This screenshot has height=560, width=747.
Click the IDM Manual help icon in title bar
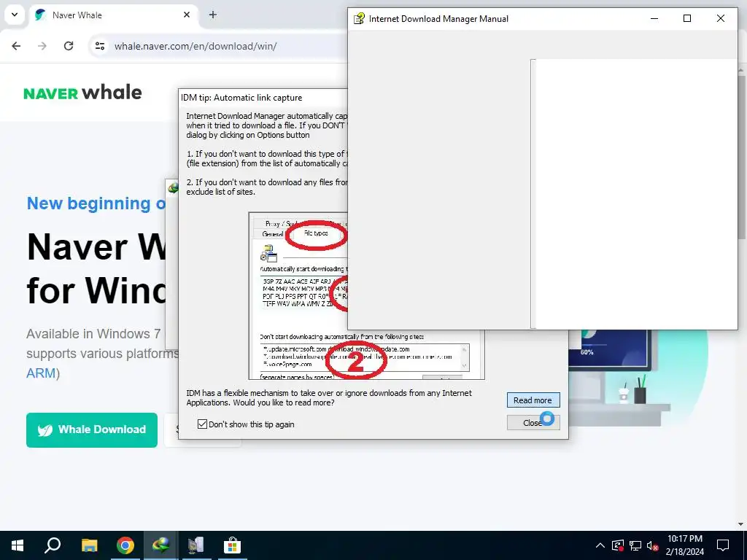(359, 18)
